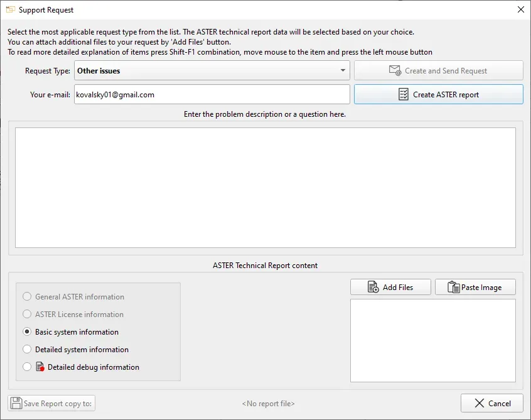This screenshot has width=531, height=420.
Task: Click the Add Files document icon
Action: 373,288
